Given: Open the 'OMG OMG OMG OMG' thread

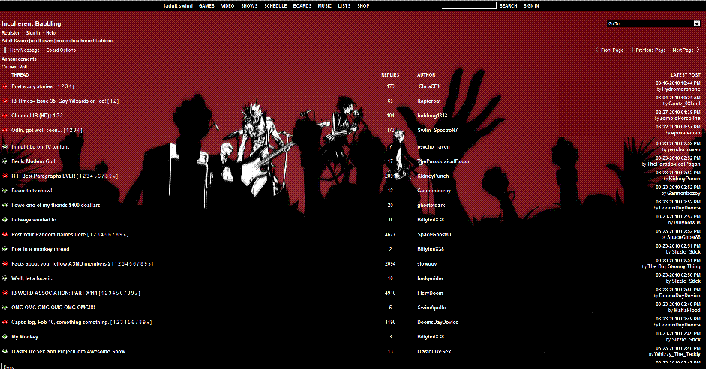Looking at the screenshot, I should tap(53, 307).
